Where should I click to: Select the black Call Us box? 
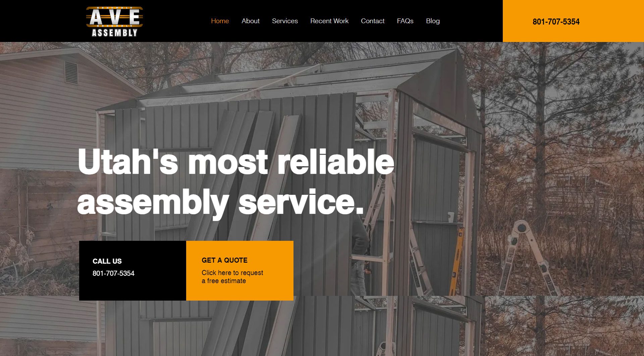132,271
